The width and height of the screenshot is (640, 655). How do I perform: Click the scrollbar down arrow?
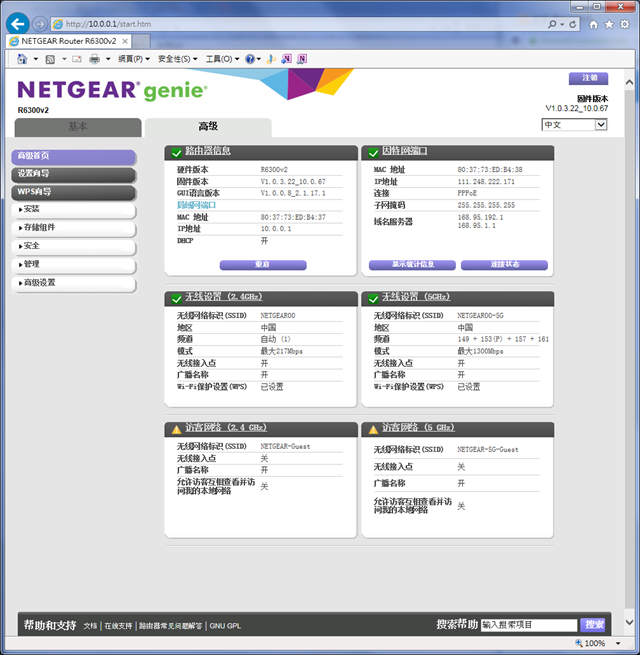pos(630,622)
